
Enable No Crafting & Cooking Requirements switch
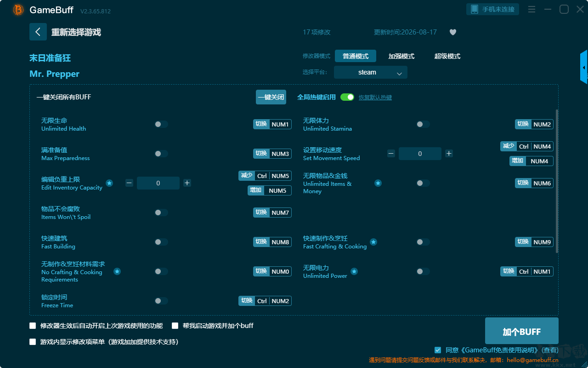[161, 271]
